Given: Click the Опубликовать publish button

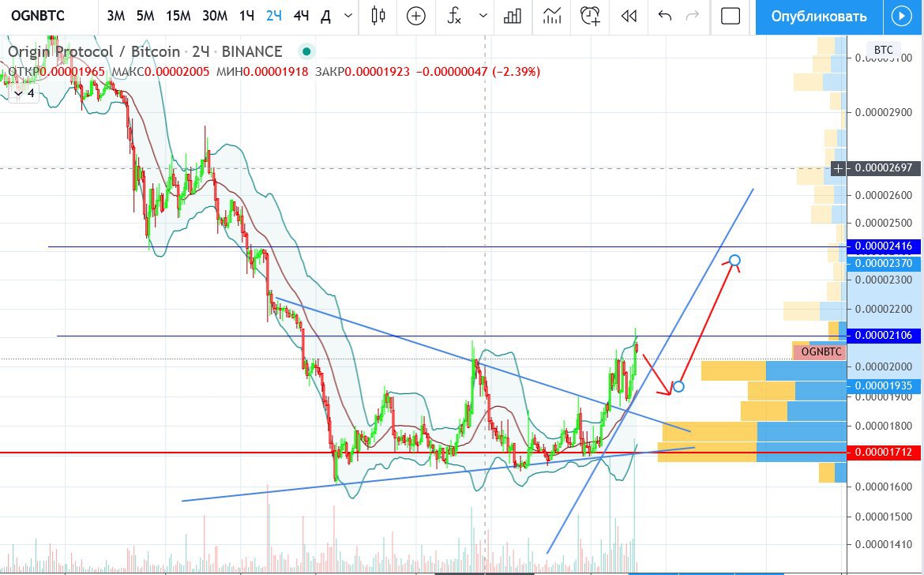Looking at the screenshot, I should click(819, 17).
